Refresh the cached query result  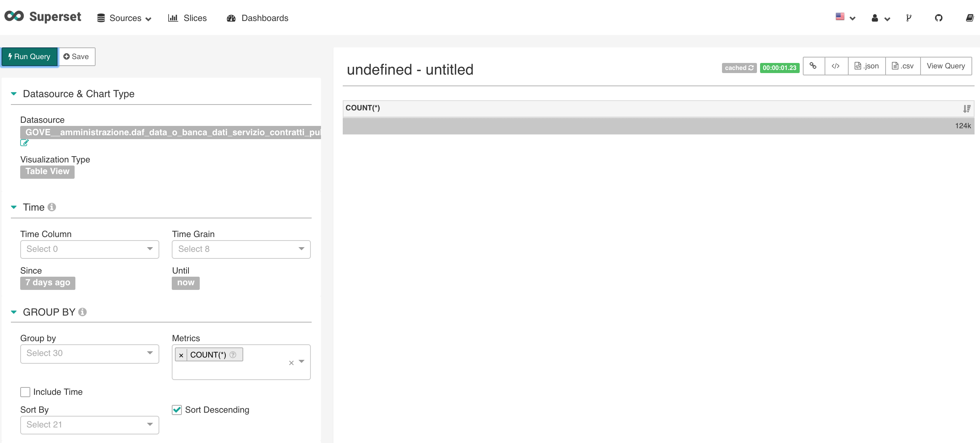tap(739, 68)
